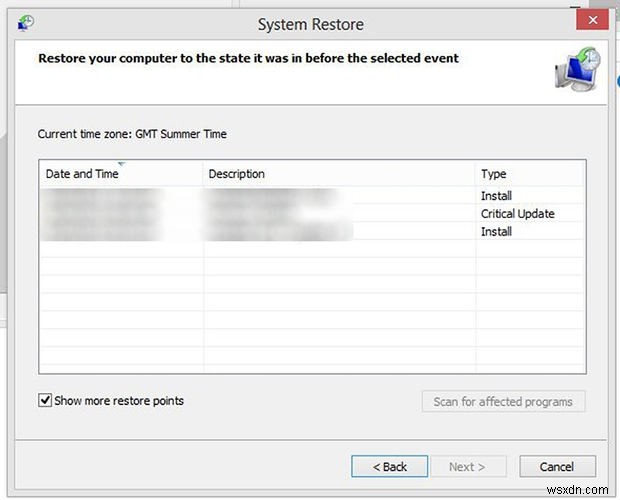Uncheck Show more restore points checkbox
The image size is (620, 500).
click(x=45, y=400)
